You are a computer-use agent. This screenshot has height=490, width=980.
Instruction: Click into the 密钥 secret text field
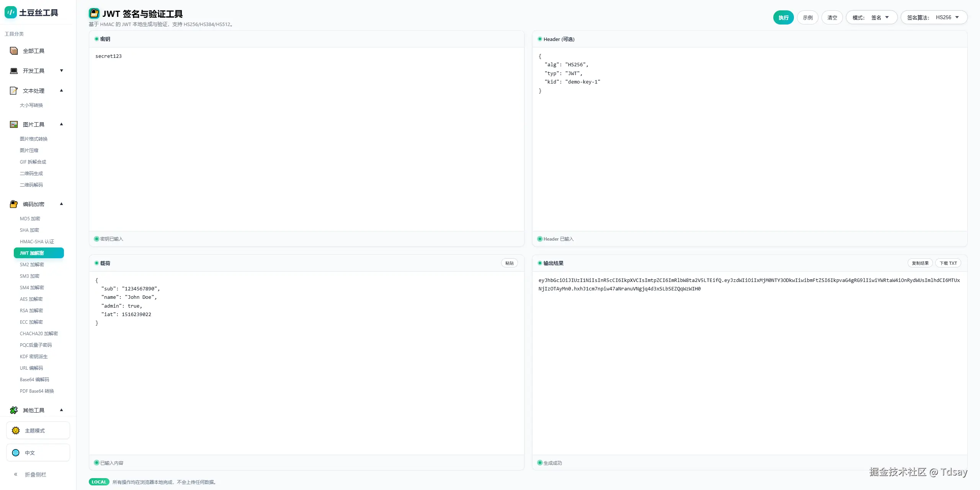coord(306,138)
